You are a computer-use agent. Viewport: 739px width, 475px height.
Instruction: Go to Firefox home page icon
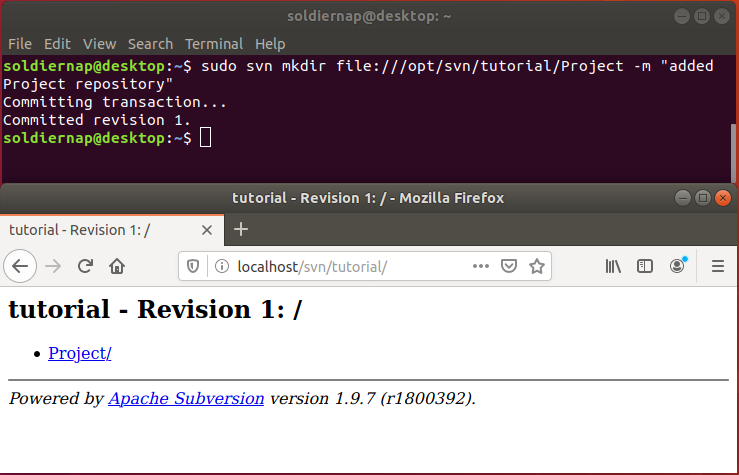pos(117,266)
